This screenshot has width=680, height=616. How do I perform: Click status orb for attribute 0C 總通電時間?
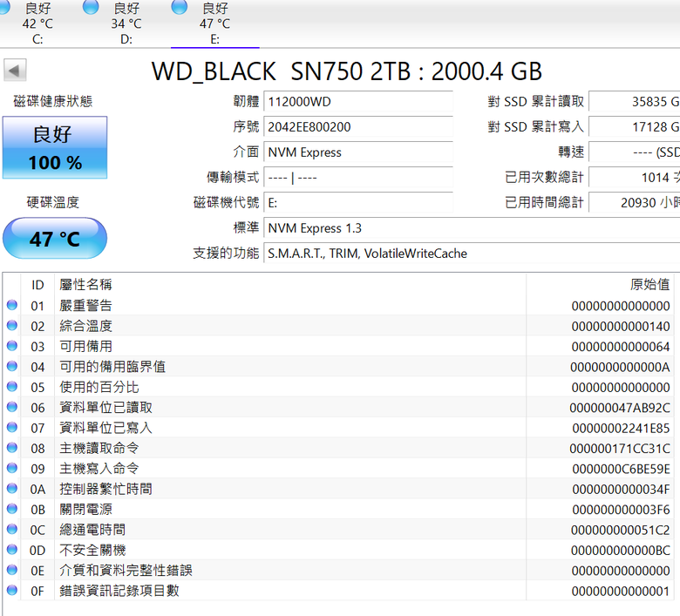tap(12, 529)
